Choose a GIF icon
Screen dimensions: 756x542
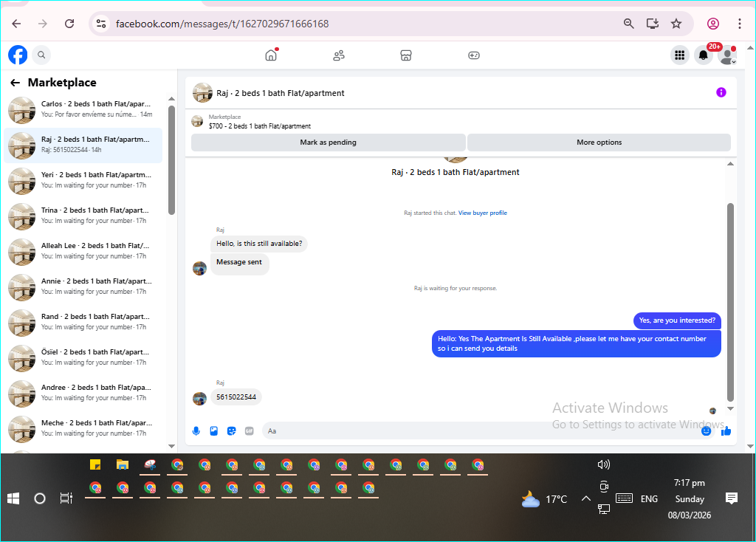[250, 431]
